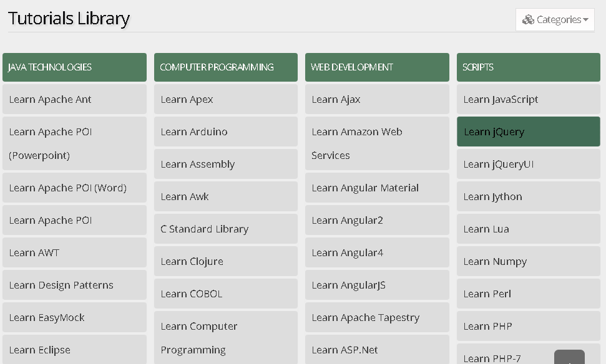Open Learn Apache POI (Powerpoint) tutorial

tap(75, 143)
